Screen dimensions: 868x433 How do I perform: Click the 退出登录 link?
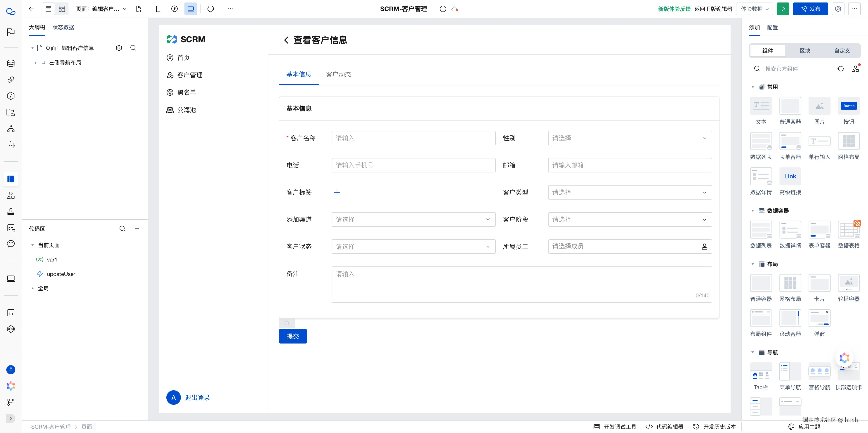point(197,398)
